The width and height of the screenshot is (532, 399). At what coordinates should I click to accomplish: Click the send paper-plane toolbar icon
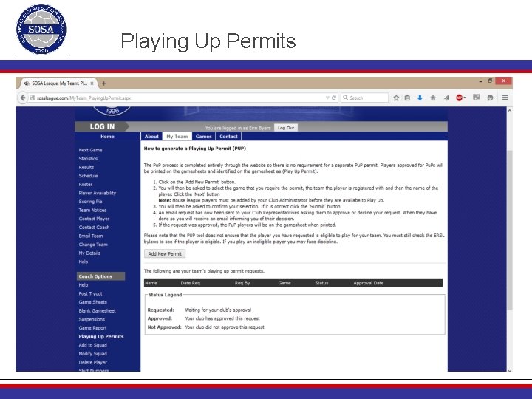tap(446, 98)
